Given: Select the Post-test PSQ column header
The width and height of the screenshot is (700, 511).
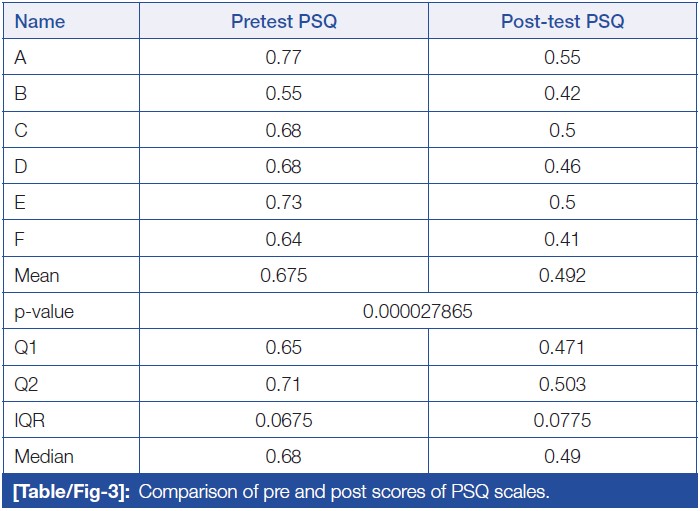Looking at the screenshot, I should click(x=562, y=21).
